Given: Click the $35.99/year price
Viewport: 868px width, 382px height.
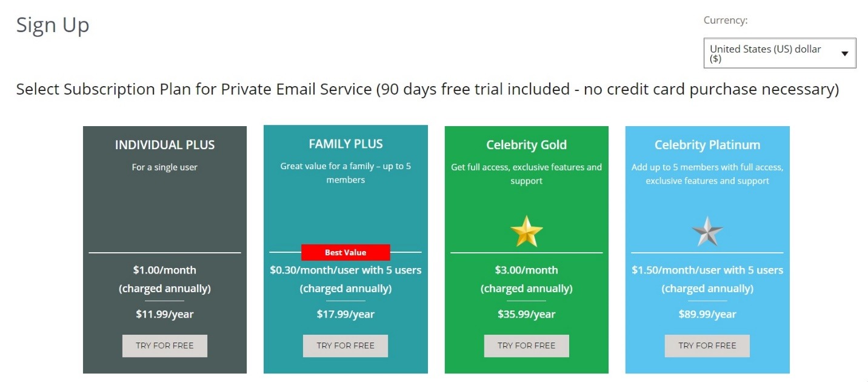Looking at the screenshot, I should click(x=526, y=314).
